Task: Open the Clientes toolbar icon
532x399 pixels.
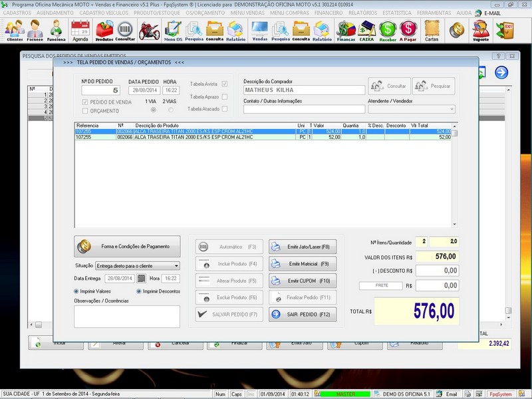Action: pyautogui.click(x=15, y=31)
